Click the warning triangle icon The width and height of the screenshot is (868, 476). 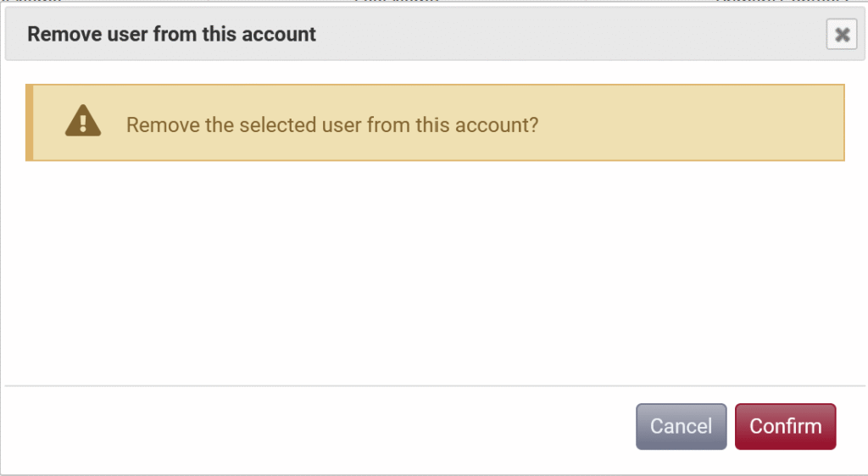pos(83,122)
